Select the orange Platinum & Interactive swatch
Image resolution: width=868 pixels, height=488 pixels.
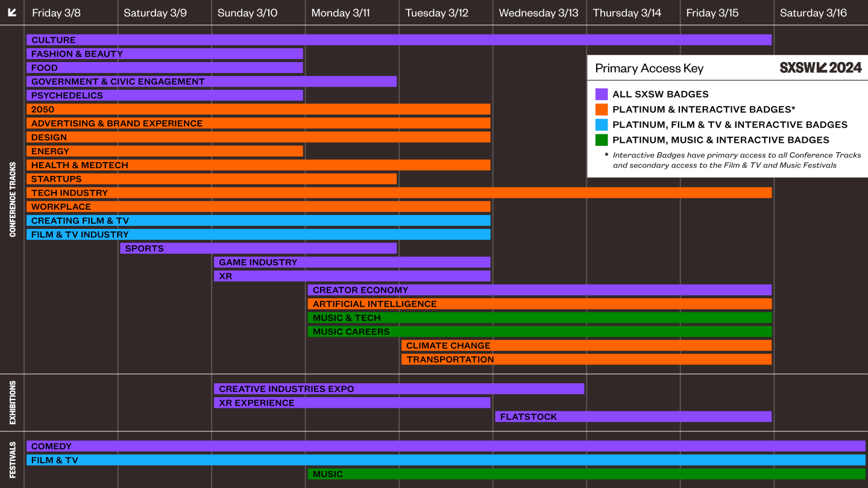point(601,110)
